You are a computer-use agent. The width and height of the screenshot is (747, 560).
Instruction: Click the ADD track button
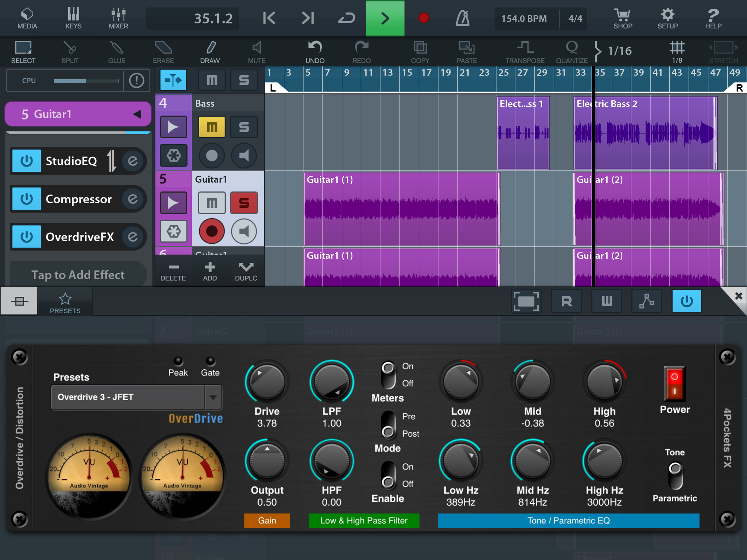210,271
